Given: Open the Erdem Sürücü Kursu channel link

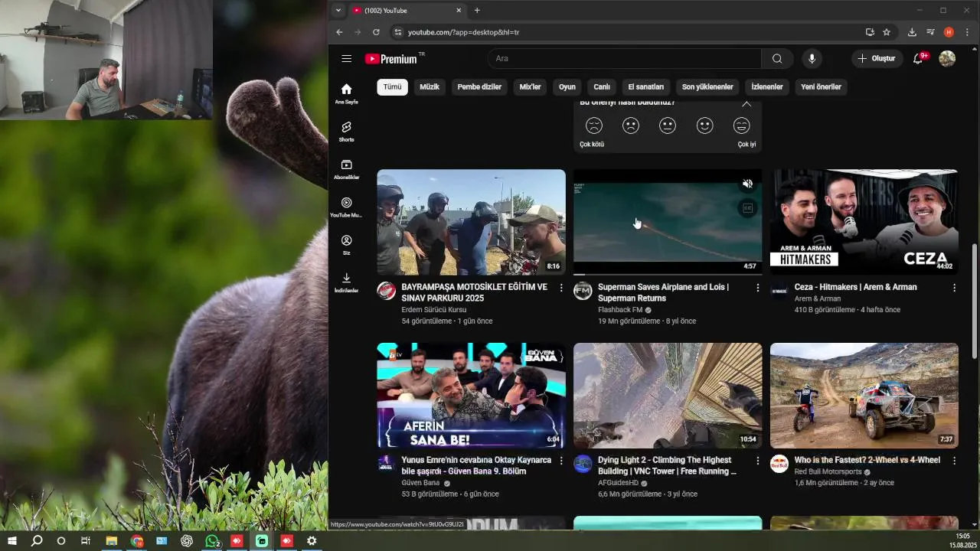Looking at the screenshot, I should (433, 310).
